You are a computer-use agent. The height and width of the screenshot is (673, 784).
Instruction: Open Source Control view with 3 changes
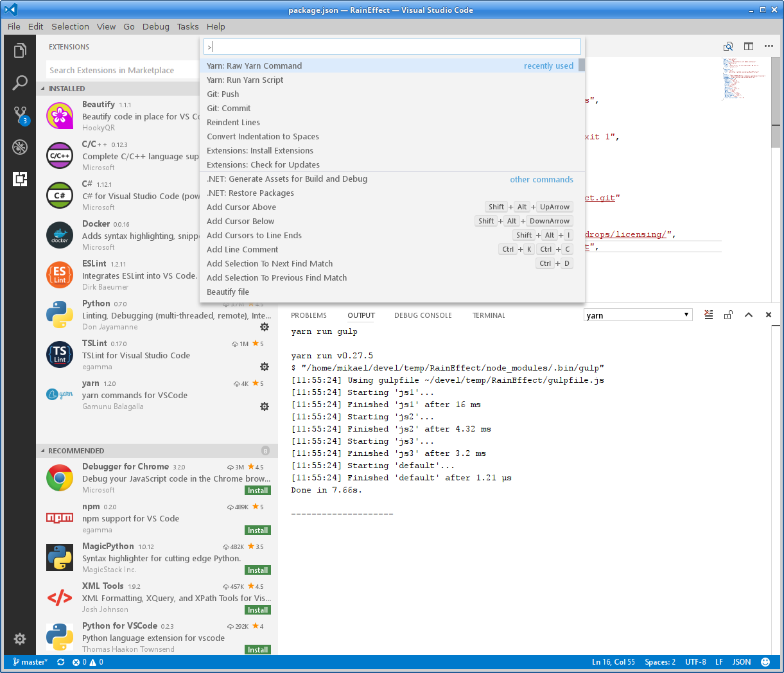tap(21, 116)
